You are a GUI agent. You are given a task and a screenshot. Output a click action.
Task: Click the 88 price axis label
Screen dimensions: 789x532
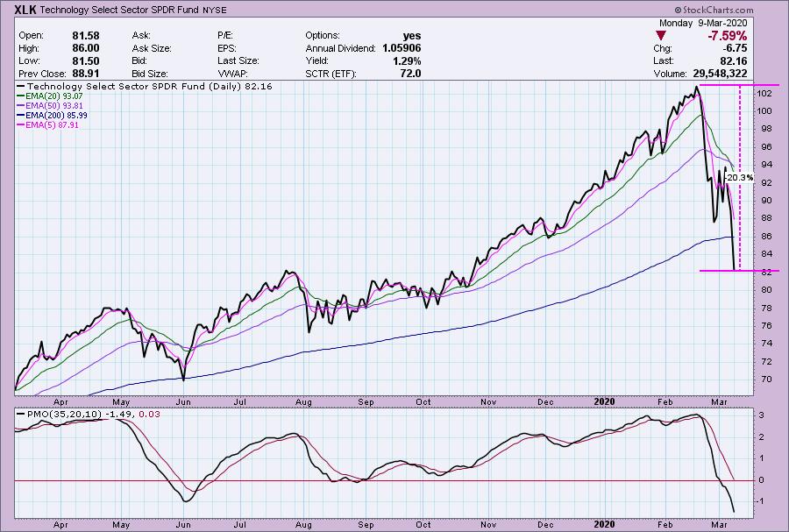[765, 218]
